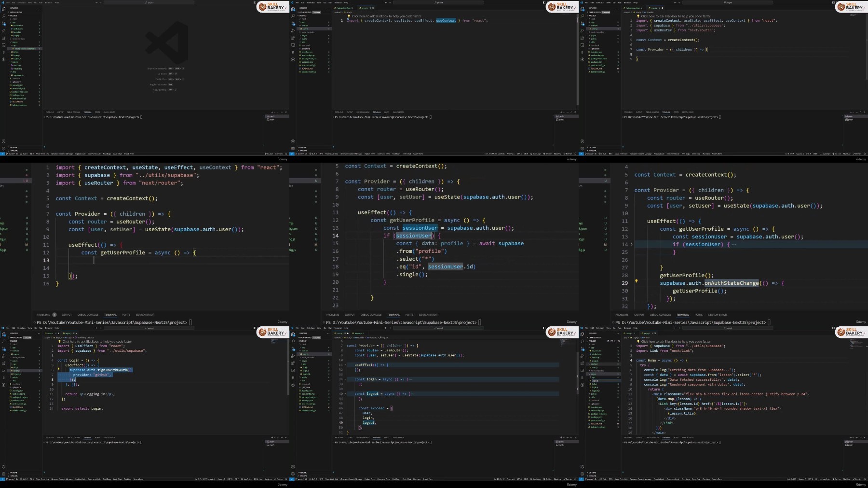
Task: Close the terminal panel in the top-left frame
Action: coord(286,112)
